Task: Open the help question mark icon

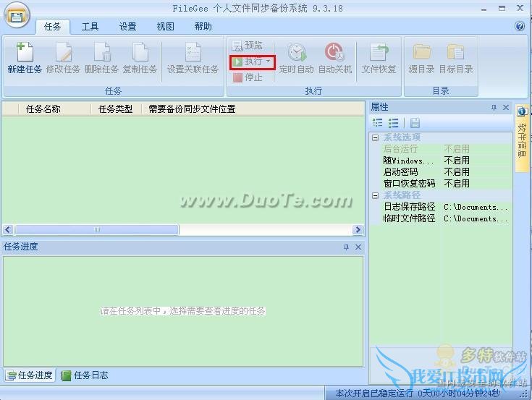Action: tap(520, 26)
